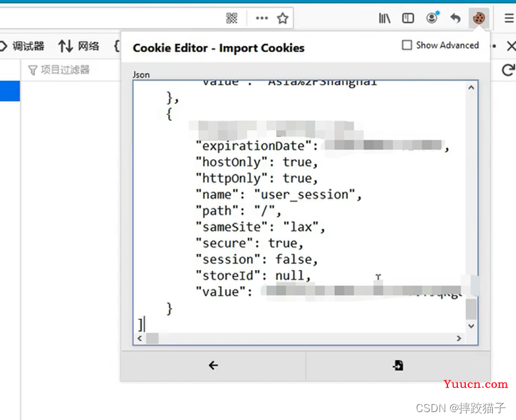Click the "secure": true line
Screen dimensions: 516x420
click(250, 243)
